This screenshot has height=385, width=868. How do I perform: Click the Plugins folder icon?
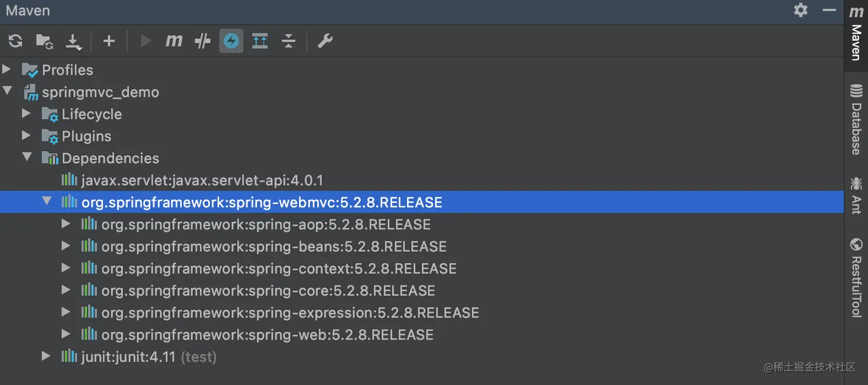point(50,136)
